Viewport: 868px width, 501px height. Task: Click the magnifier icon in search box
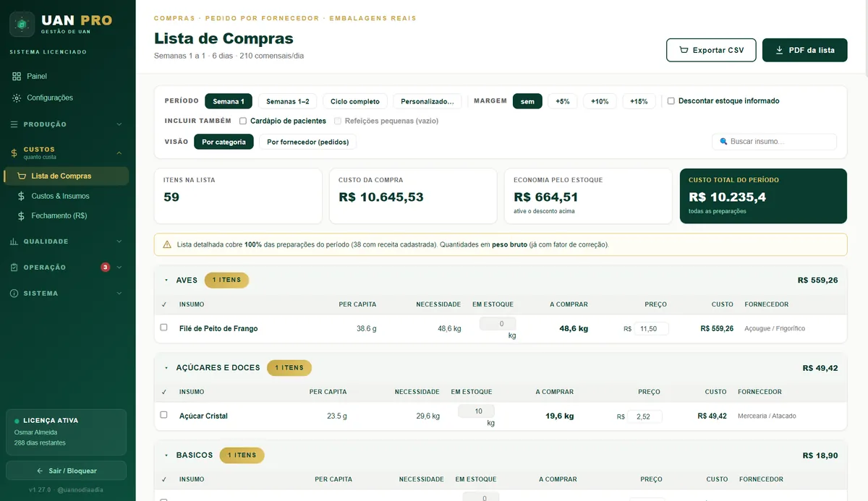click(x=723, y=142)
